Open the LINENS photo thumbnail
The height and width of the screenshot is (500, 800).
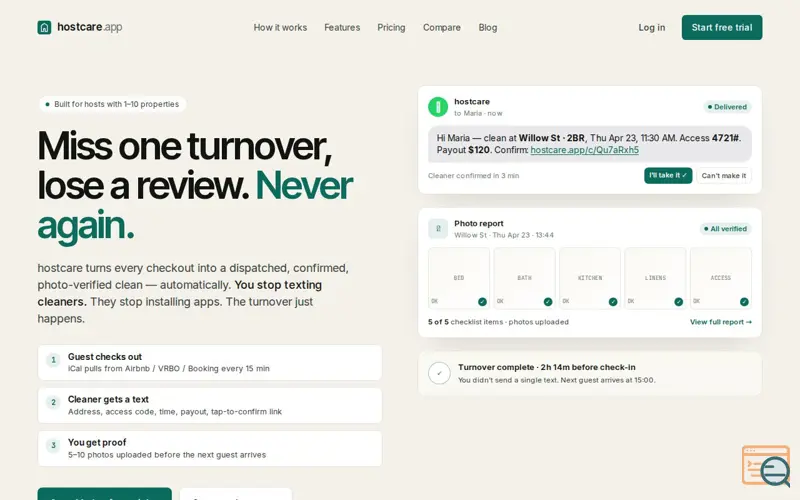point(655,279)
